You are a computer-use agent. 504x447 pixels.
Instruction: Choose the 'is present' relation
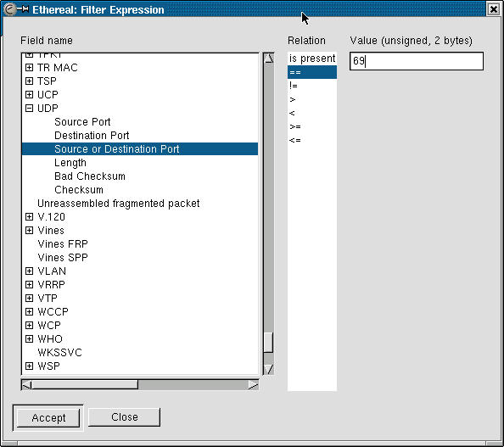(x=312, y=59)
